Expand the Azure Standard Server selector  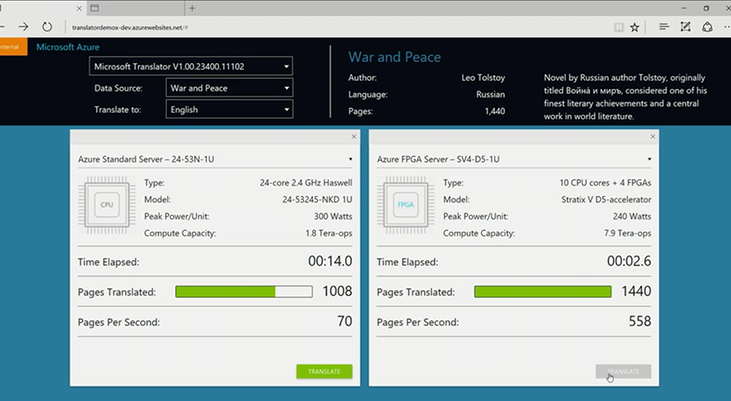pyautogui.click(x=215, y=158)
